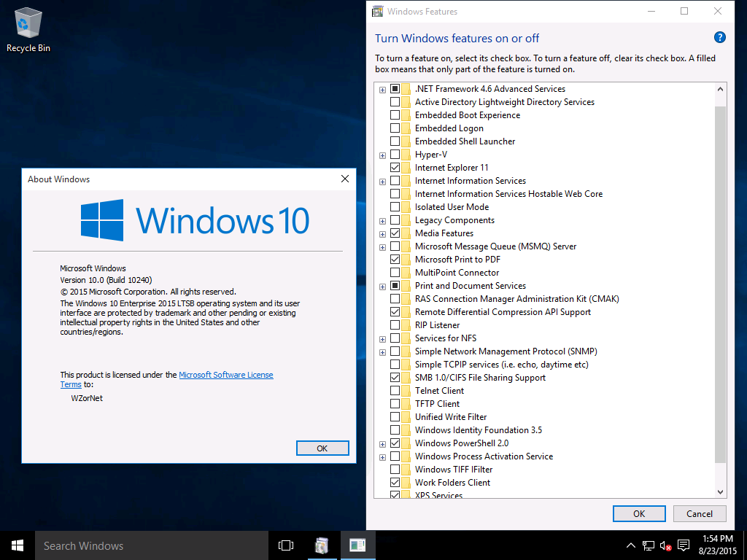Open the 'Terms' link text
747x560 pixels.
pos(71,384)
